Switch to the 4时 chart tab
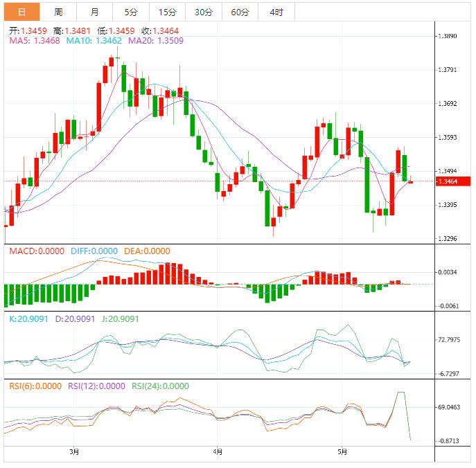 pyautogui.click(x=276, y=12)
